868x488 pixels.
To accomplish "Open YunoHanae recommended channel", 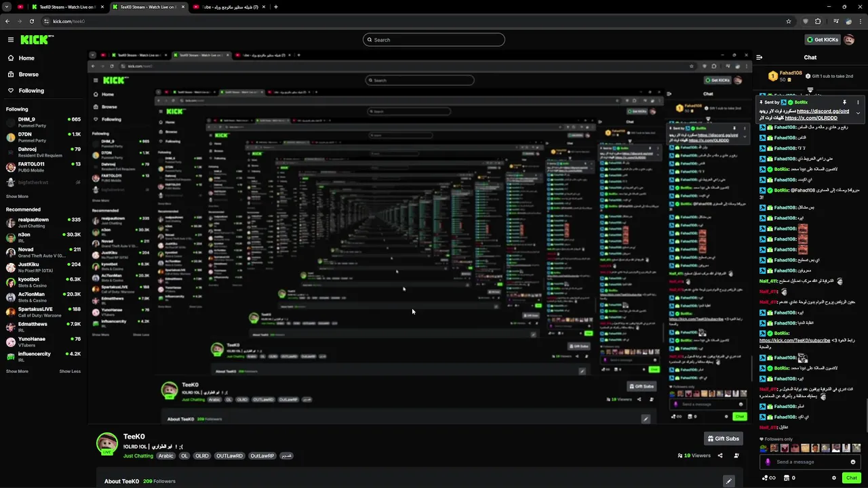I will pyautogui.click(x=43, y=342).
